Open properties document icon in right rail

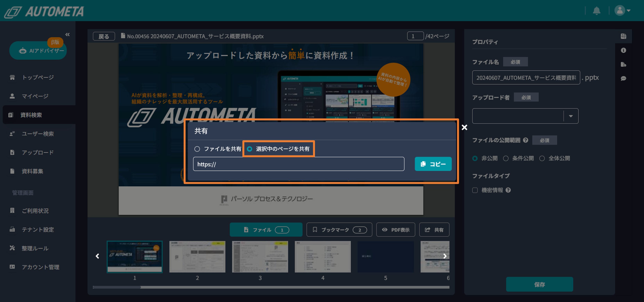click(x=623, y=36)
